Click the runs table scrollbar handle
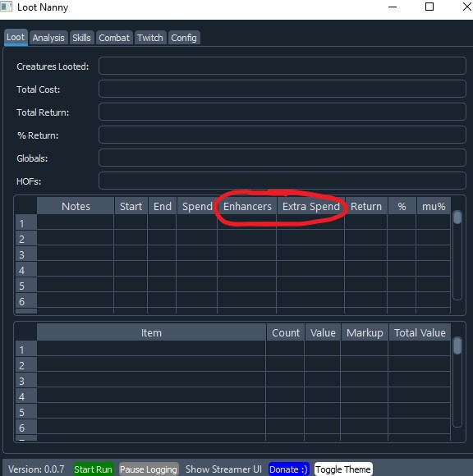The image size is (473, 476). coord(457,217)
